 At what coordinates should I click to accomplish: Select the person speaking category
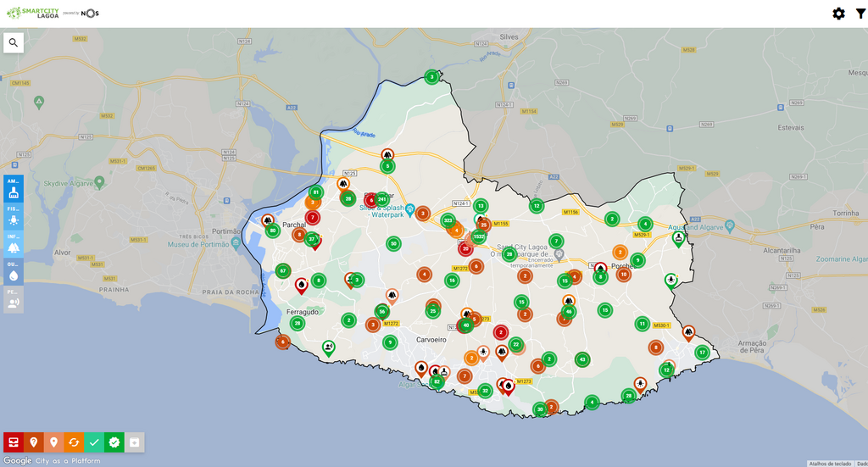(14, 299)
